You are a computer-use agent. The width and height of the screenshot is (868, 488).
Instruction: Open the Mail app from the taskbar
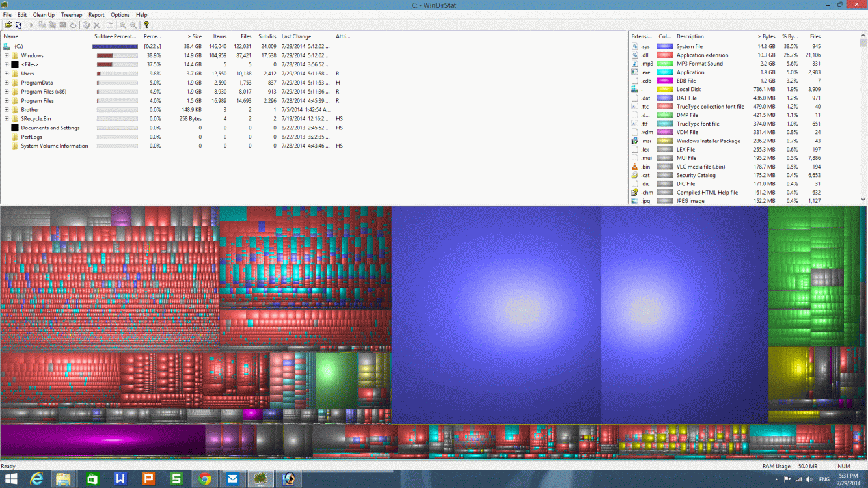coord(232,479)
